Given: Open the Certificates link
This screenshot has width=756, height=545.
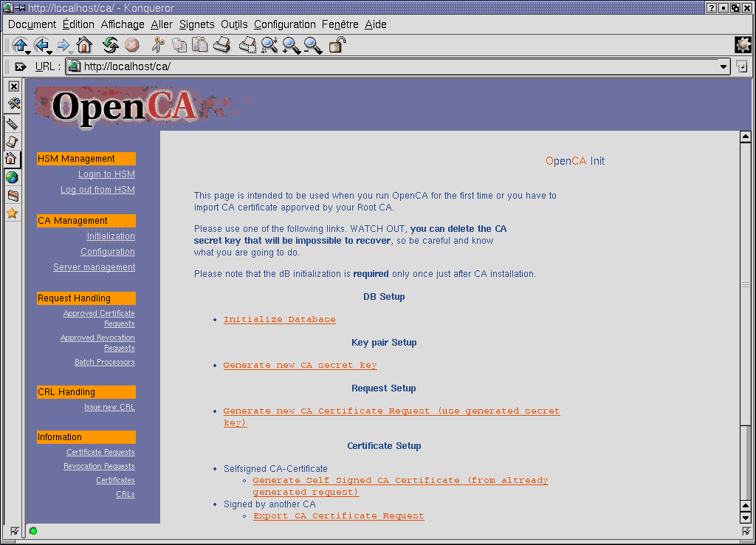Looking at the screenshot, I should click(x=115, y=480).
